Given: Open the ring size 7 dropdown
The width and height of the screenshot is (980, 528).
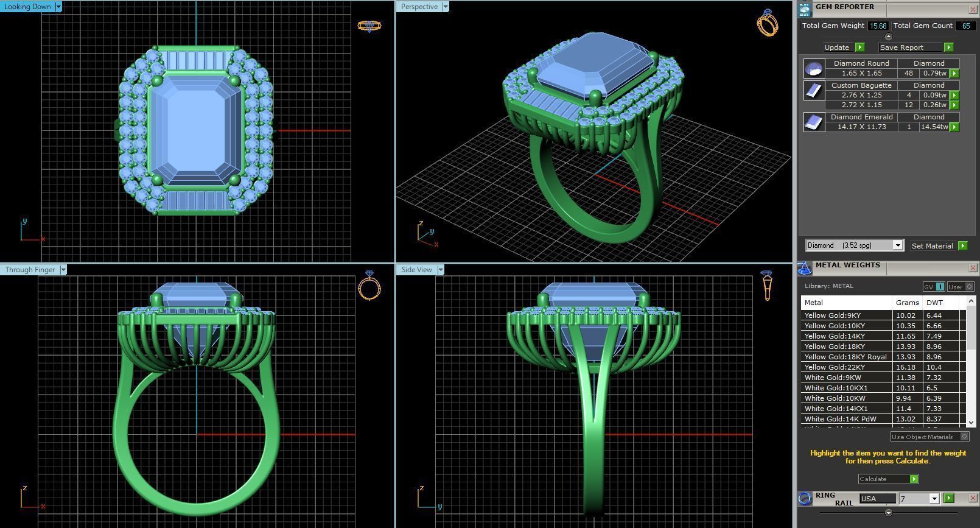Looking at the screenshot, I should [x=934, y=499].
